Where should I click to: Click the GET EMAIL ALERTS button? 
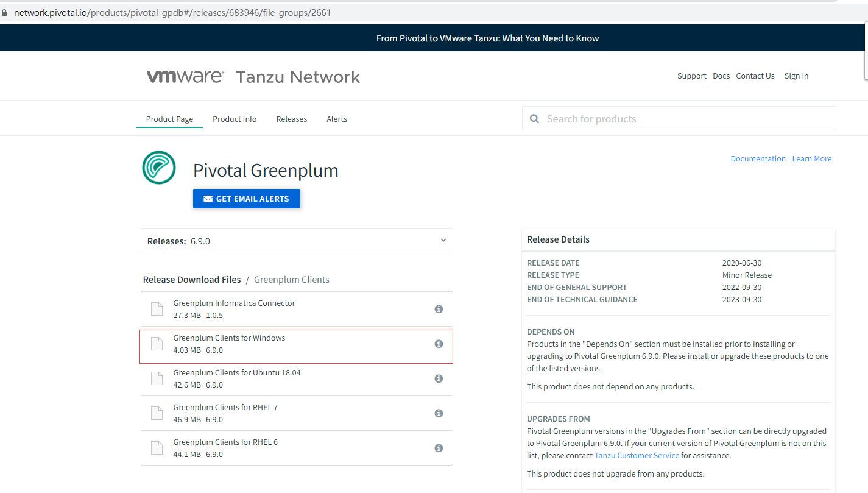[247, 199]
